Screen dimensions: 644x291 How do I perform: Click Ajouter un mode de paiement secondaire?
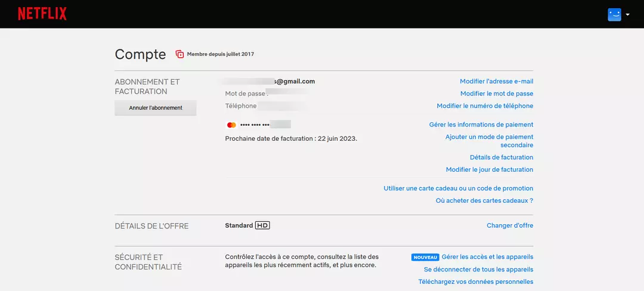coord(489,141)
